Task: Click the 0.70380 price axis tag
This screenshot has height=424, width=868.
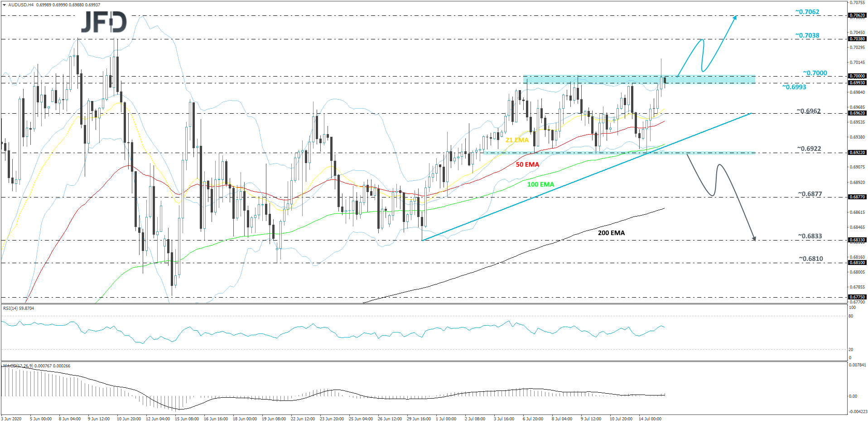Action: (857, 39)
